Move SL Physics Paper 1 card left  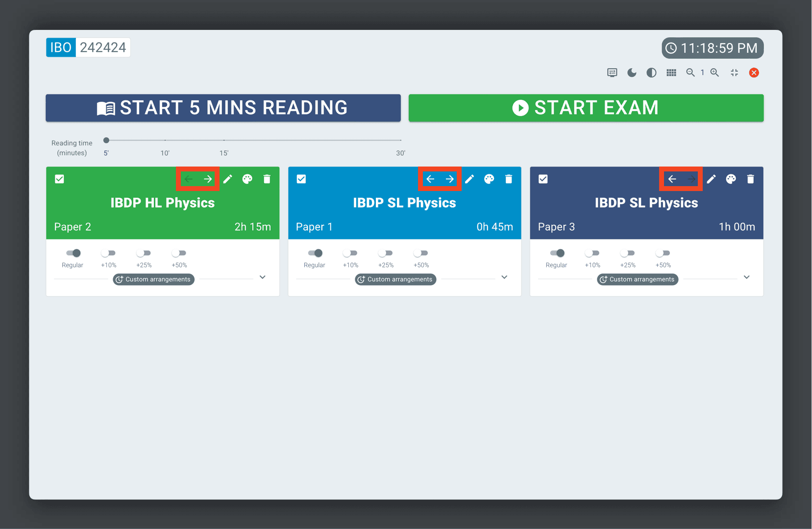(430, 179)
